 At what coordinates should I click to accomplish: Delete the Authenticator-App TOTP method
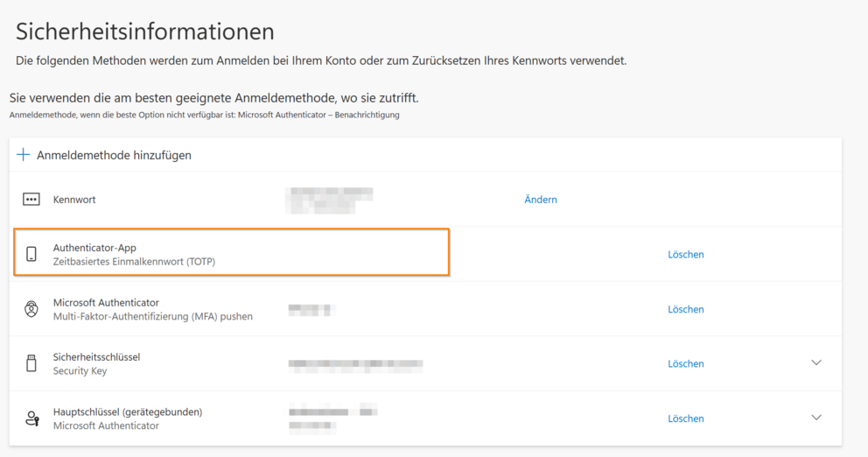tap(686, 255)
